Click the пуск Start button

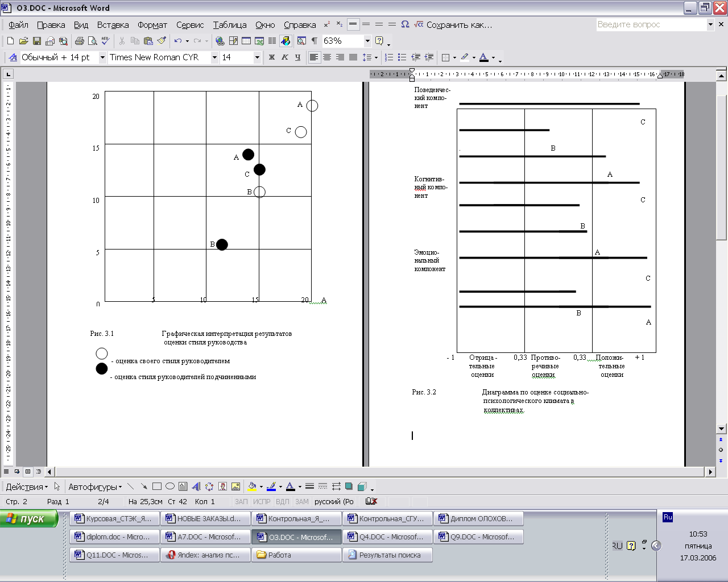coord(30,518)
